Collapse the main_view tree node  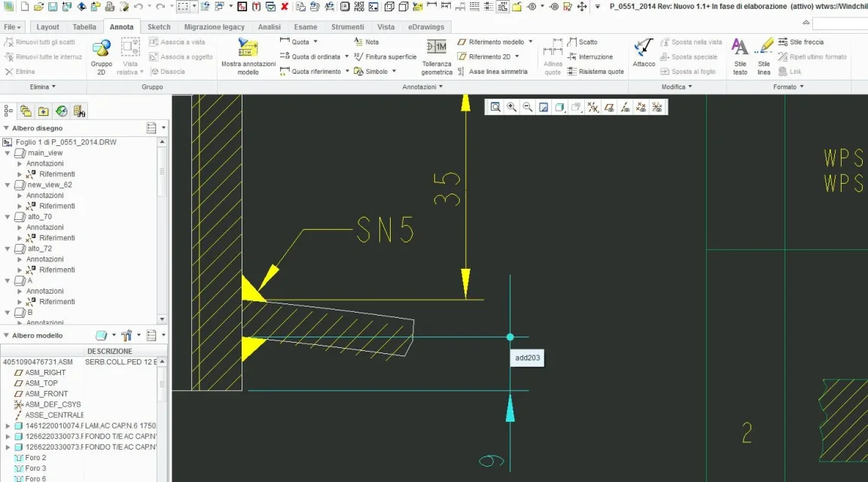(x=8, y=153)
